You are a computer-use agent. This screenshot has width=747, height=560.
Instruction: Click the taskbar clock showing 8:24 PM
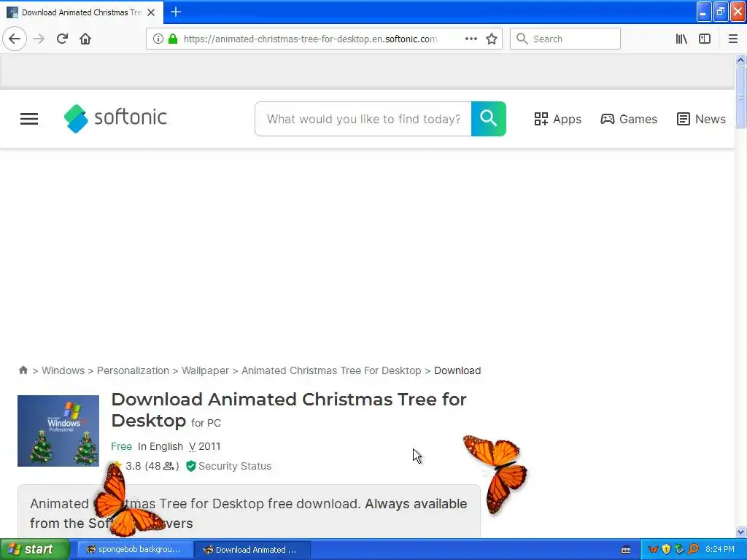(x=720, y=550)
